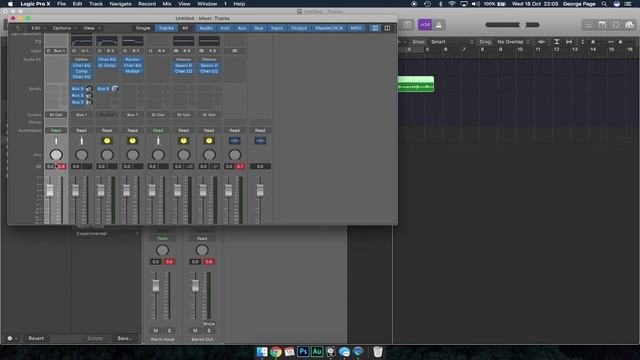Screen dimensions: 640x360
Task: Open the list editors button in toolbar
Action: coord(588,25)
